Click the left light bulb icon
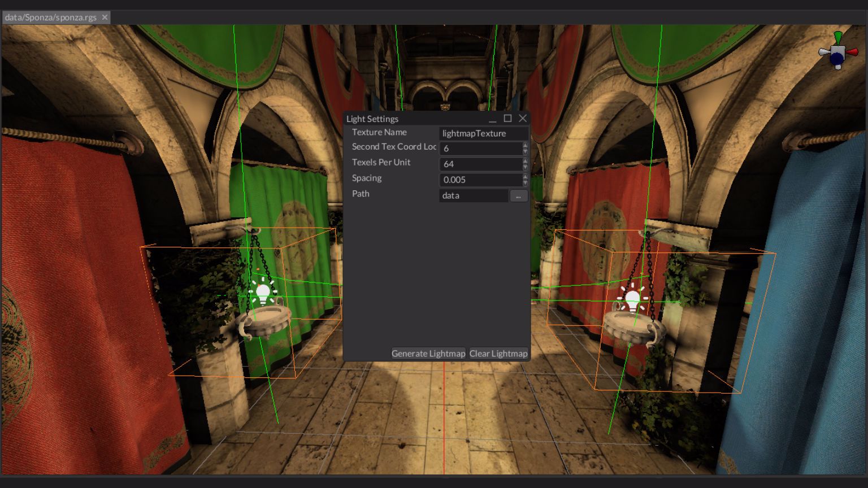Viewport: 868px width, 488px height. pyautogui.click(x=263, y=292)
